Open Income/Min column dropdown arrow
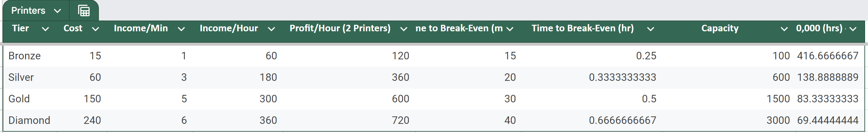Viewport: 868px width, 133px height. click(x=181, y=29)
